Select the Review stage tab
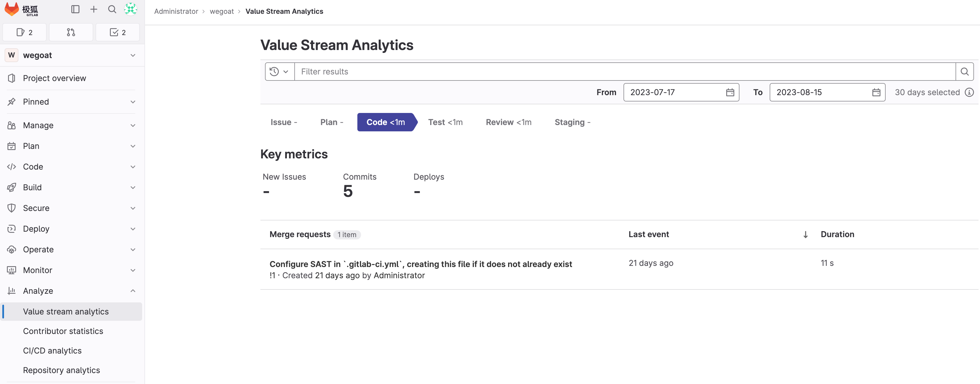The height and width of the screenshot is (384, 980). click(508, 122)
